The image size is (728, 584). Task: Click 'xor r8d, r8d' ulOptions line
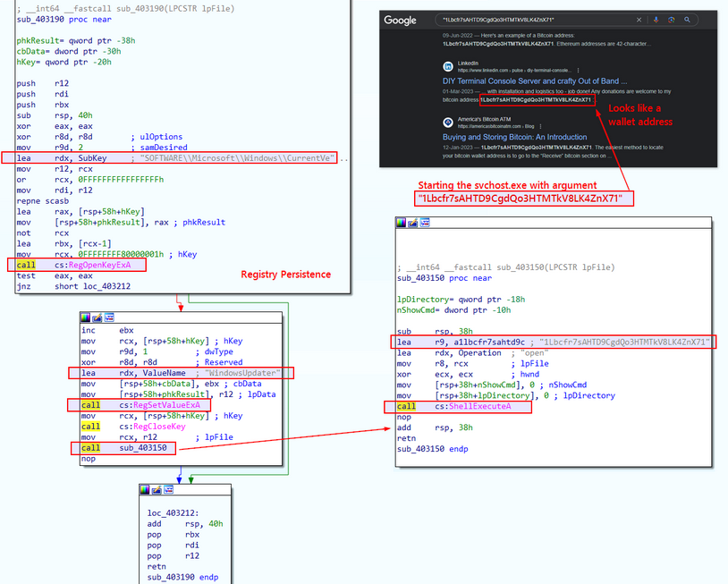point(99,137)
